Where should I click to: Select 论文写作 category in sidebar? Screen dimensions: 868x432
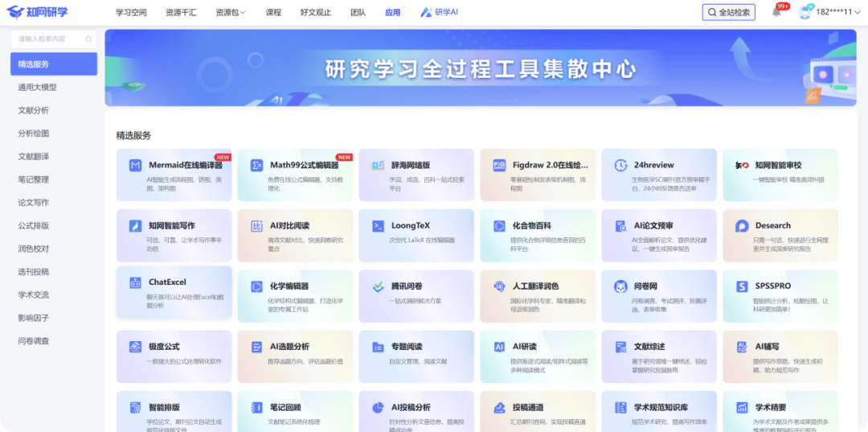(x=34, y=203)
